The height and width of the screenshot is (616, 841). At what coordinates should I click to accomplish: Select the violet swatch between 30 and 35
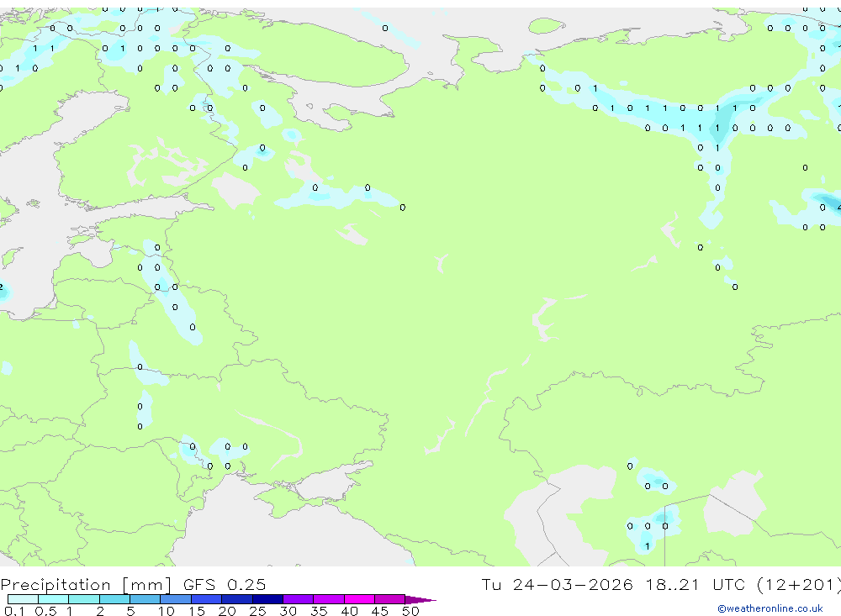pyautogui.click(x=299, y=599)
